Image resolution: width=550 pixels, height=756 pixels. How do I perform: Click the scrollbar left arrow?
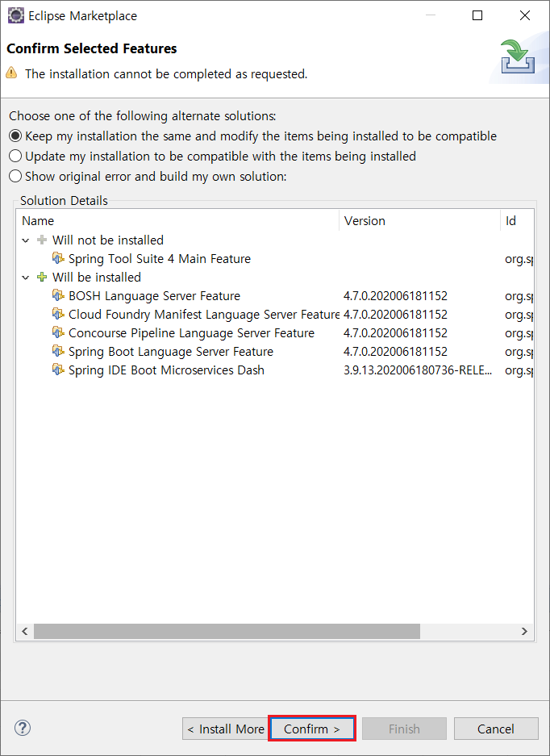(25, 631)
